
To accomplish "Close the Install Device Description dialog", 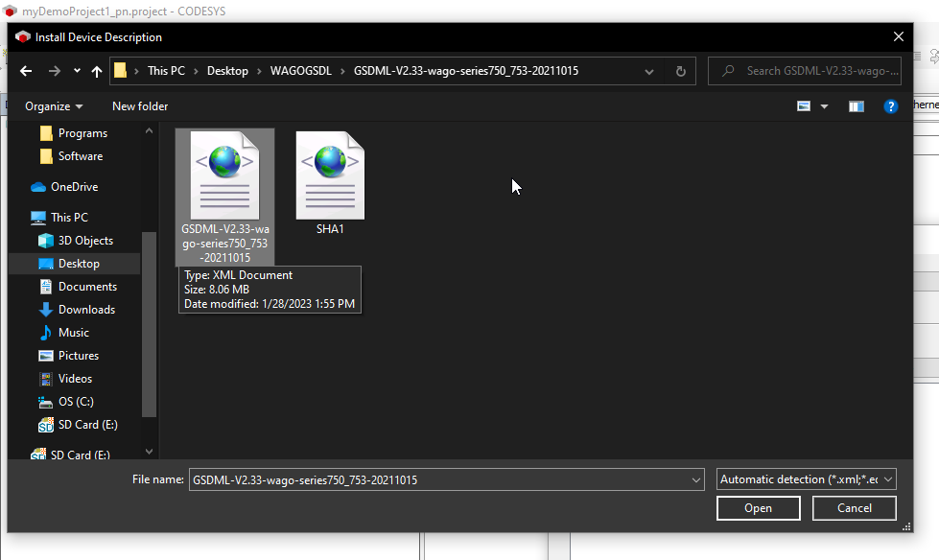I will tap(899, 36).
